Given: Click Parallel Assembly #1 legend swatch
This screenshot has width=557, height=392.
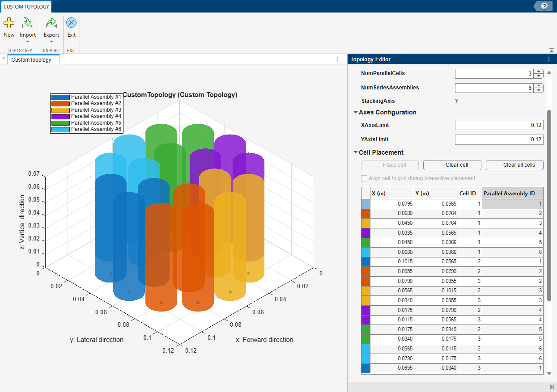Looking at the screenshot, I should point(60,97).
